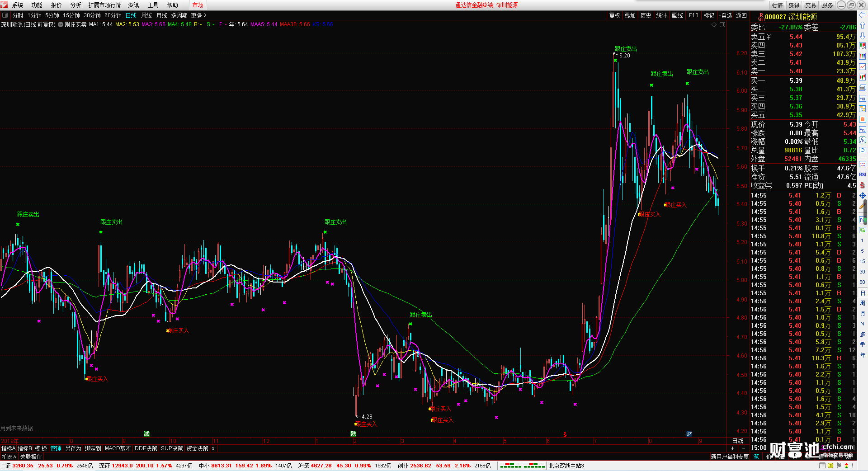Open the 统计 statistics option

tap(661, 15)
